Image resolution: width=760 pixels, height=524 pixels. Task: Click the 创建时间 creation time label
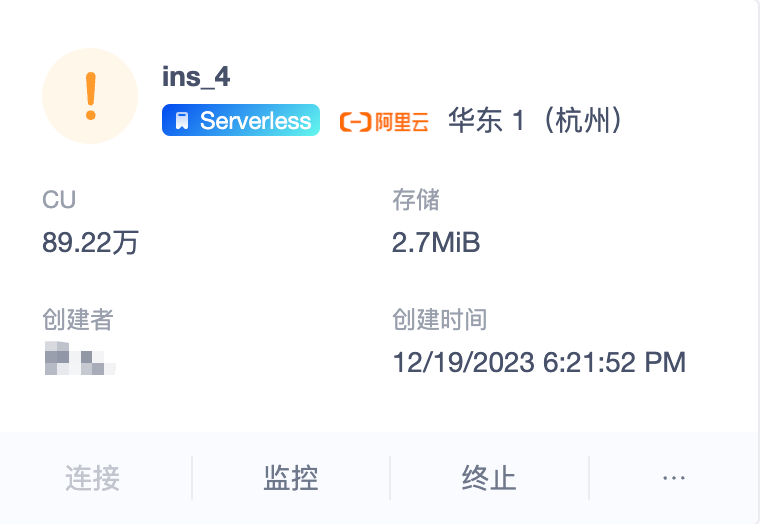tap(440, 320)
